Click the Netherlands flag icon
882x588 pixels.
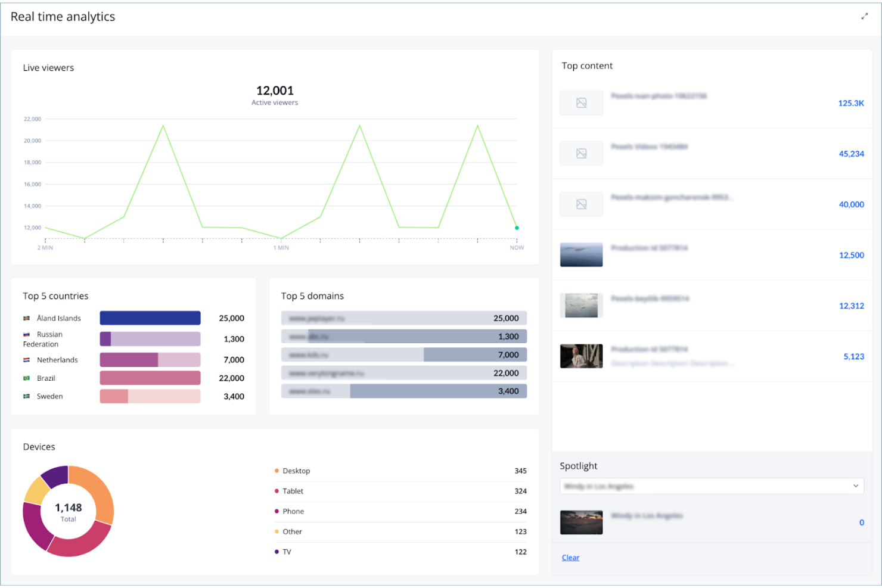(26, 360)
